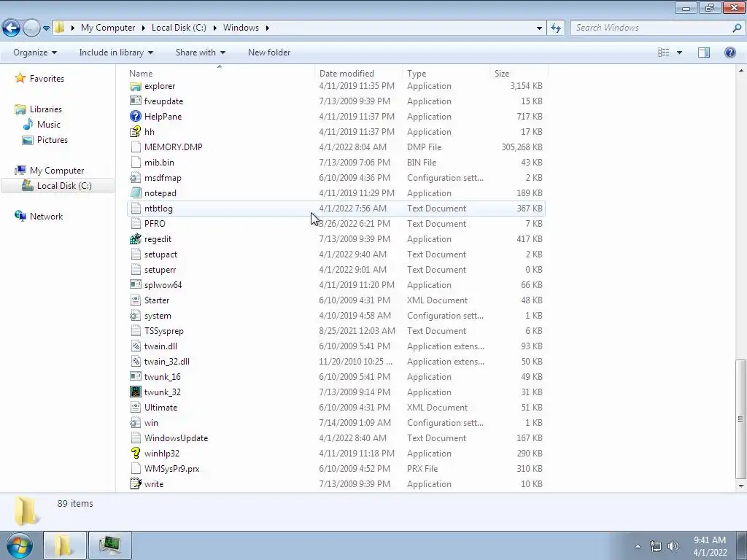Open the Windows Start button
Image resolution: width=747 pixels, height=560 pixels.
pos(20,545)
